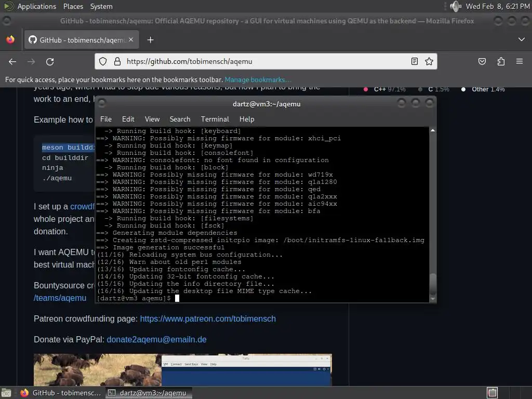
Task: Click the terminal scrollbar thumb
Action: [x=433, y=284]
